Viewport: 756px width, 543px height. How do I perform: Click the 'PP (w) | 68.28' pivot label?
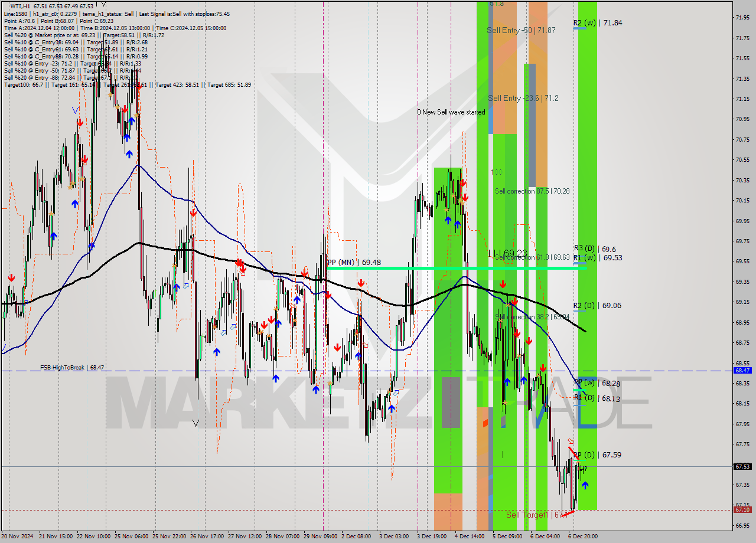597,383
